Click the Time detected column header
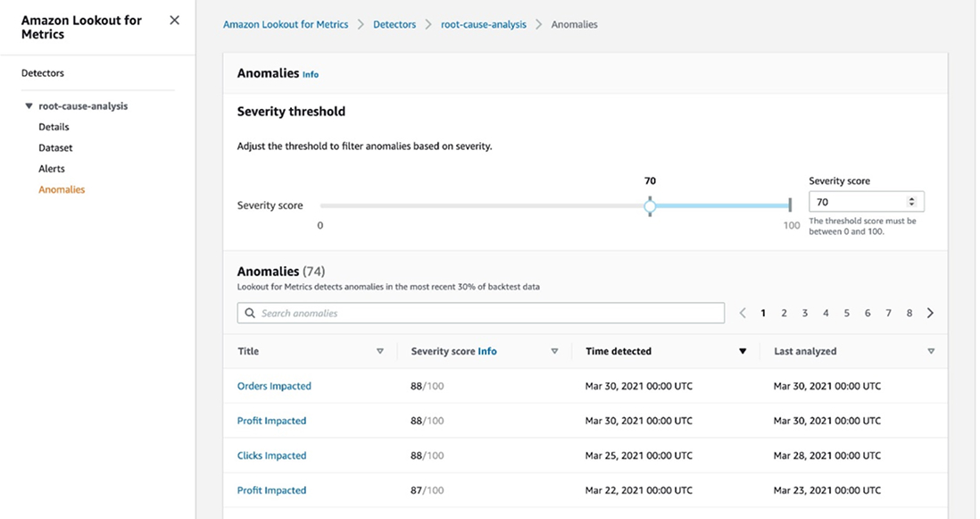Viewport: 980px width, 519px height. point(619,351)
